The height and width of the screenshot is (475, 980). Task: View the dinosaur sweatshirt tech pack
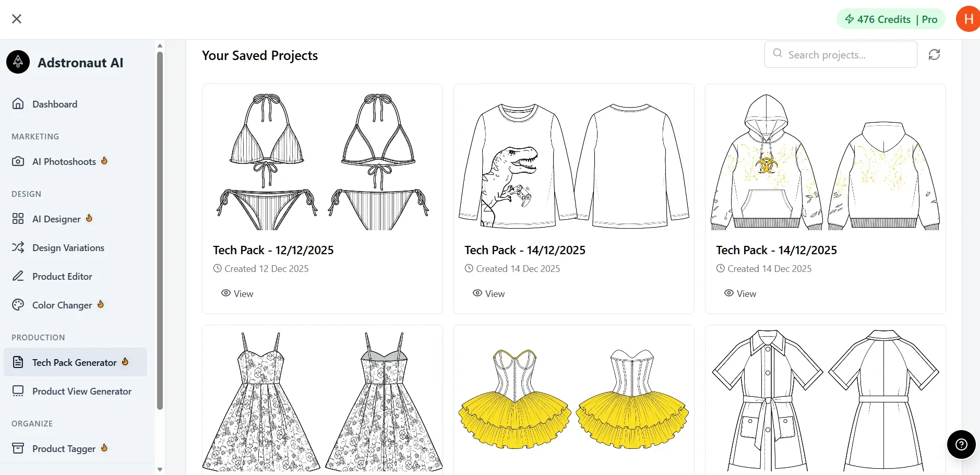click(489, 294)
